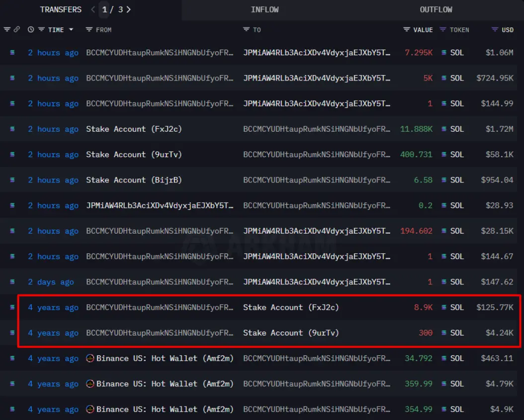Click the filter icon beside VALUE header
This screenshot has height=420, width=524.
click(407, 30)
